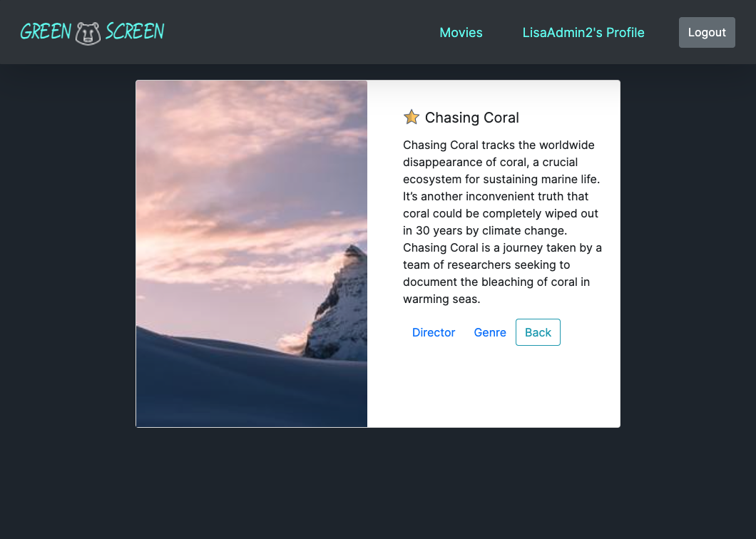Screen dimensions: 756x539
Task: Click the dark page background below card
Action: [378, 482]
